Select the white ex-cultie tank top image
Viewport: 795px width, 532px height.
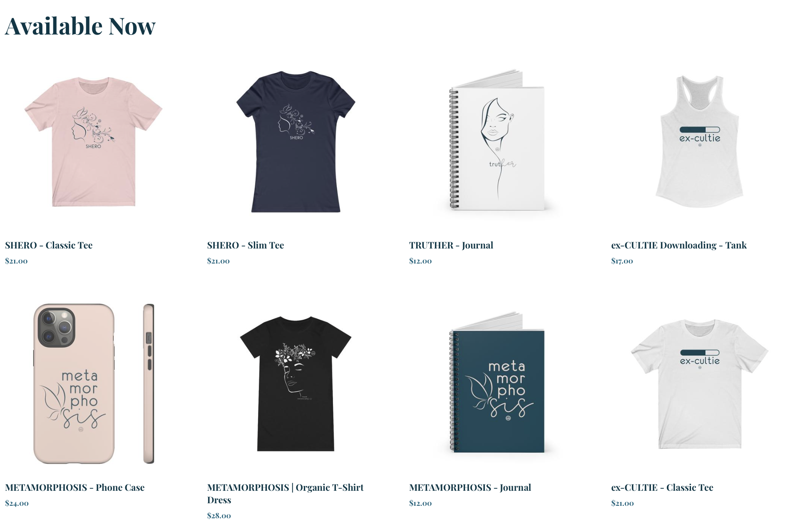700,142
